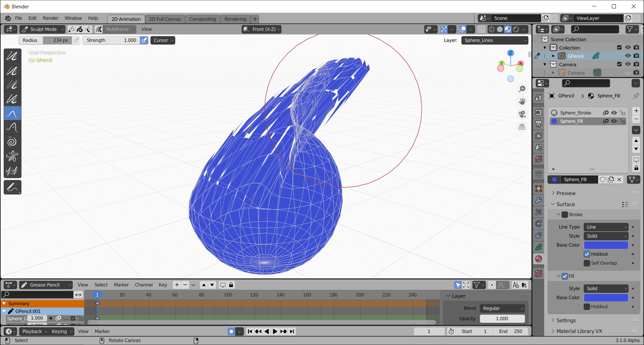This screenshot has width=644, height=345.
Task: Jump to the end frame
Action: (292, 331)
